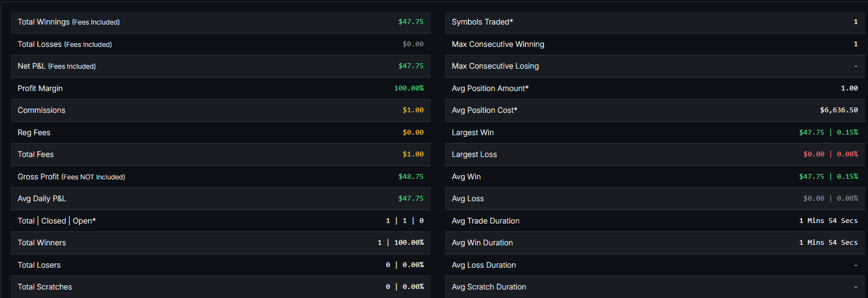Click the Gross Profit $48.75 value

411,177
